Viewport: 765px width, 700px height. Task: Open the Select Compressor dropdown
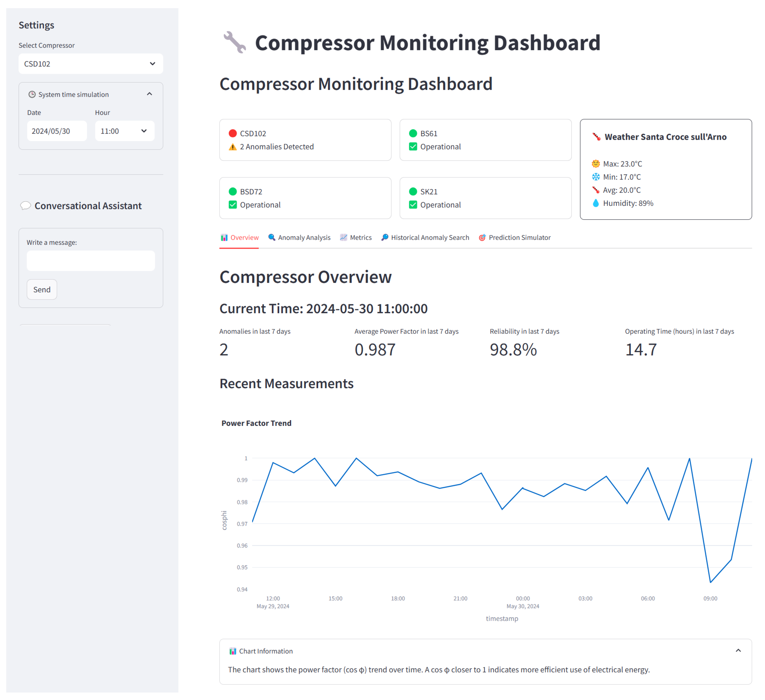pyautogui.click(x=91, y=64)
